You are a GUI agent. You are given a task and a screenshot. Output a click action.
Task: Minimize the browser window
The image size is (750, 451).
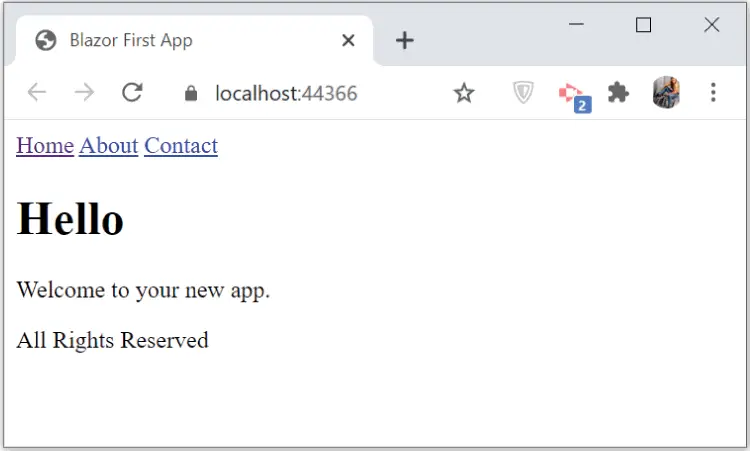click(576, 24)
